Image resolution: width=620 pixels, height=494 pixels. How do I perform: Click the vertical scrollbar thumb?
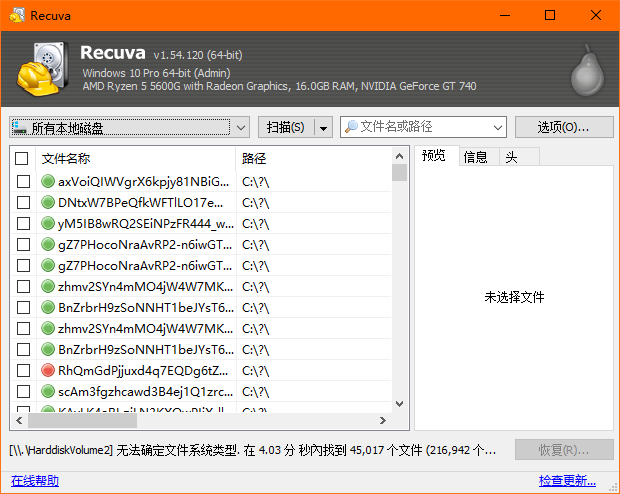(399, 172)
